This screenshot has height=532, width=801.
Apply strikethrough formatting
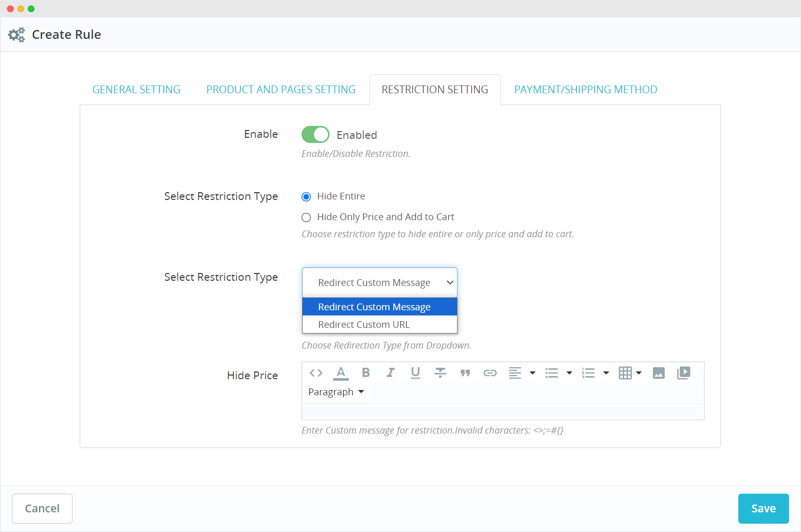pos(440,373)
